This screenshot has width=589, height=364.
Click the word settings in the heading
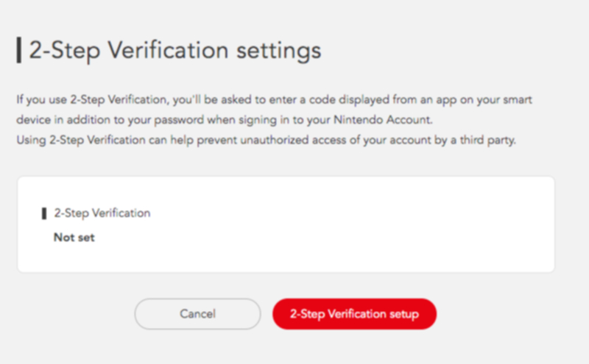tap(279, 51)
